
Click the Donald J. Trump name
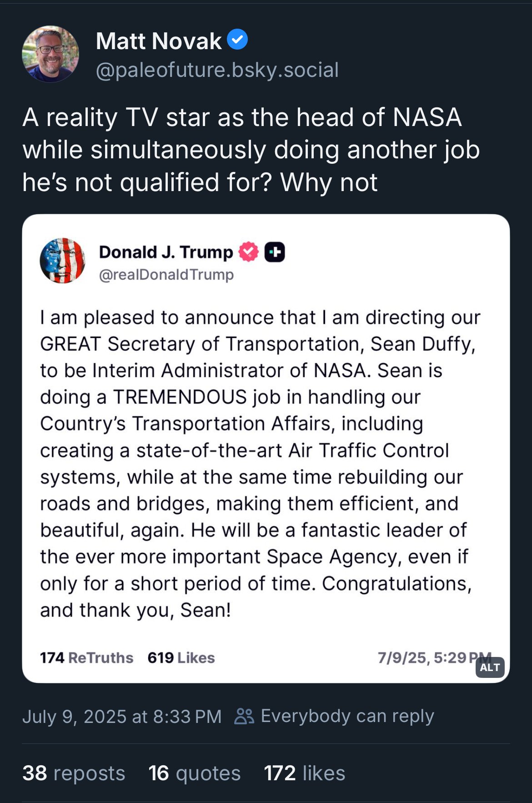(166, 252)
